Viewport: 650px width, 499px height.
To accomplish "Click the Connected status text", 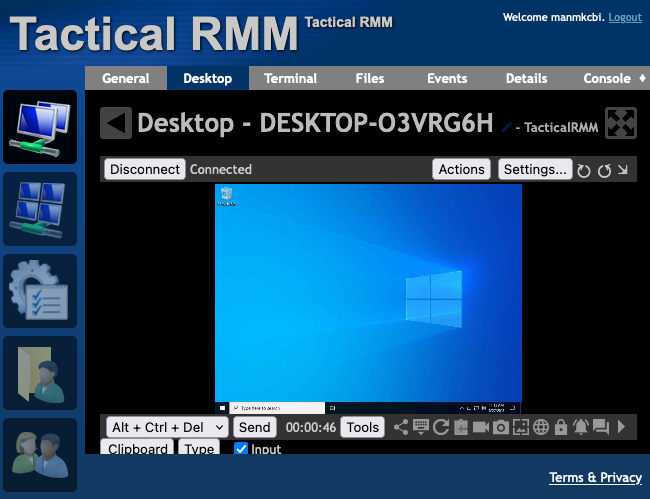I will (x=221, y=169).
